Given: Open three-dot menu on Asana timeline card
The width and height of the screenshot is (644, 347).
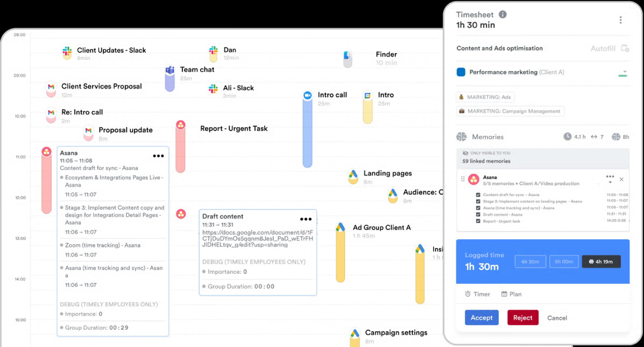Looking at the screenshot, I should click(x=158, y=156).
